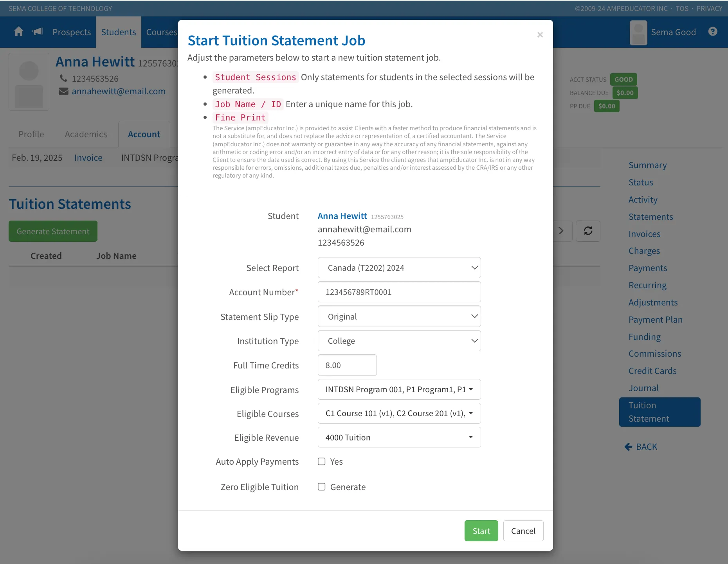Switch to the Profile tab
The width and height of the screenshot is (728, 564).
pyautogui.click(x=31, y=134)
